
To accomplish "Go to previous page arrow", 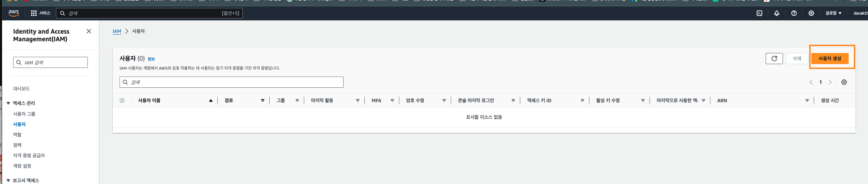I will coord(811,82).
